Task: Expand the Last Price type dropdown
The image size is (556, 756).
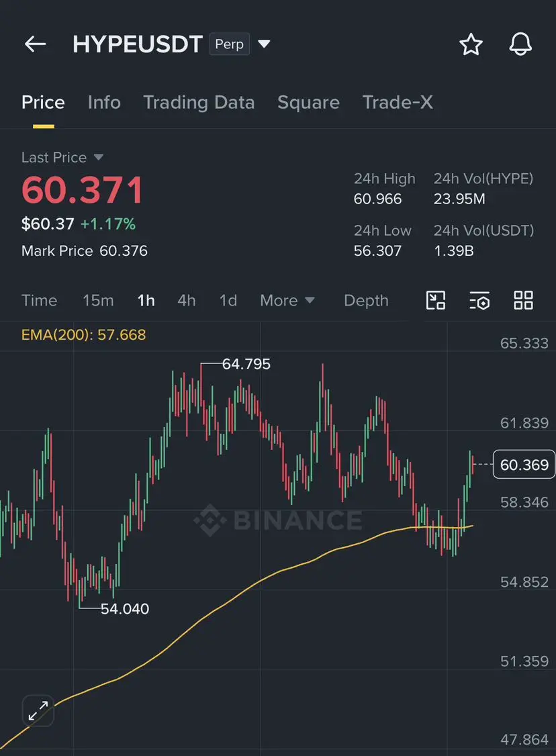Action: [x=98, y=157]
